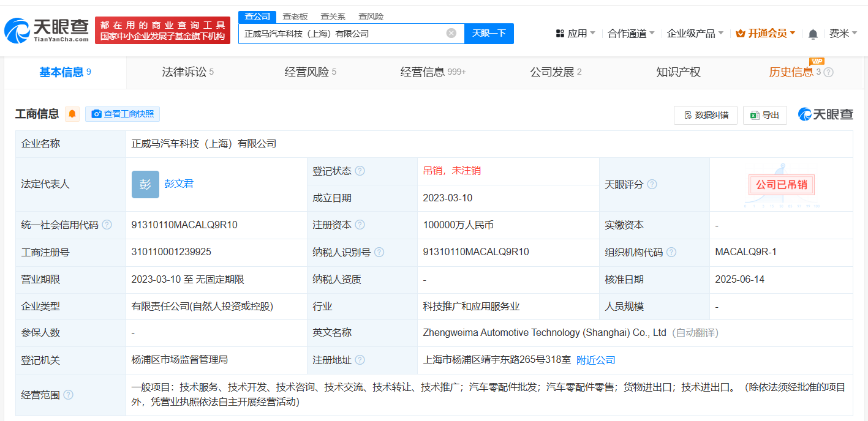Click the 数据纠错 button
Image resolution: width=868 pixels, height=421 pixels.
[x=706, y=115]
